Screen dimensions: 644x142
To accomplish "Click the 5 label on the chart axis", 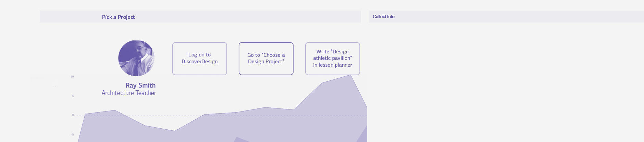I will point(73,96).
